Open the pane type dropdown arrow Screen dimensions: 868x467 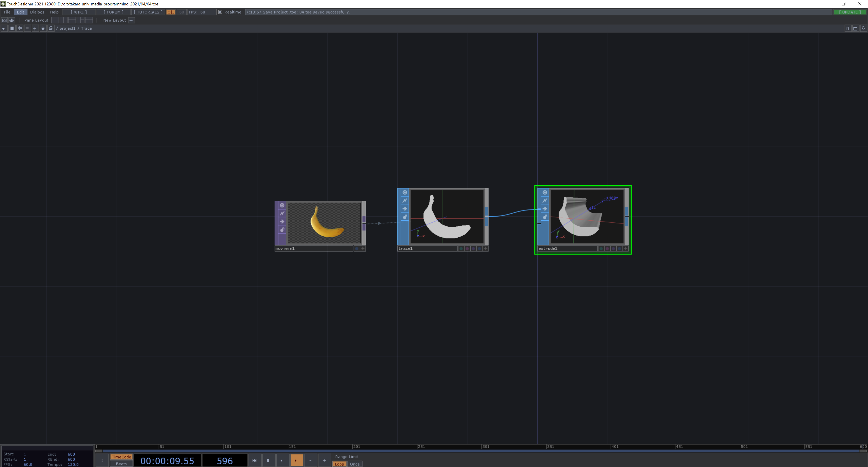3,28
